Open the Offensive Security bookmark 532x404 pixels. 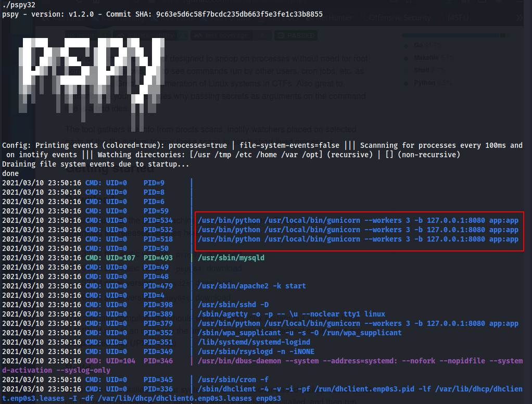[x=400, y=18]
